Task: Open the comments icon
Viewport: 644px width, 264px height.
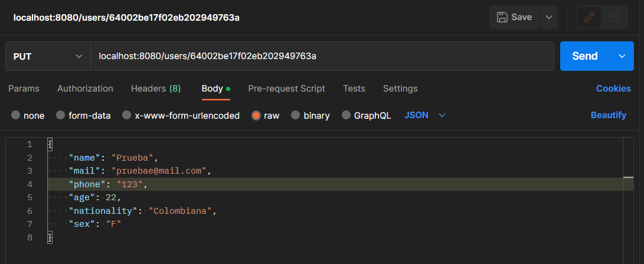Action: point(614,17)
